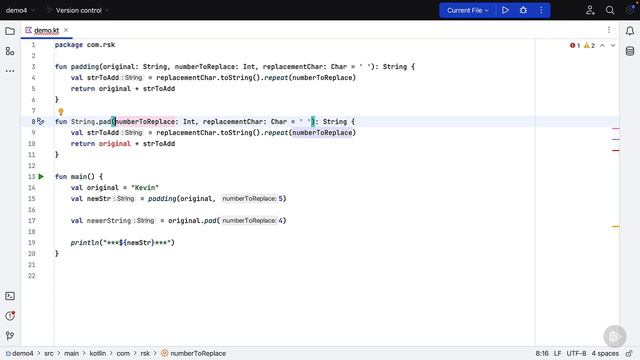This screenshot has height=360, width=640.
Task: Open the Structure tool window icon
Action: coord(10,51)
